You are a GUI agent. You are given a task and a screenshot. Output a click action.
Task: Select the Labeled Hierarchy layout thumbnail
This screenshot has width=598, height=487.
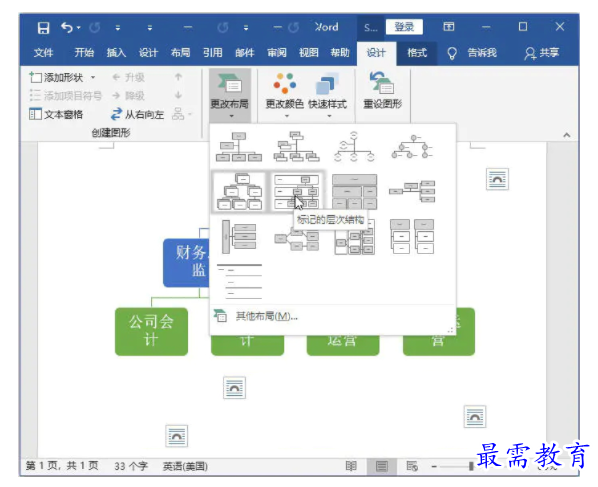tap(296, 191)
